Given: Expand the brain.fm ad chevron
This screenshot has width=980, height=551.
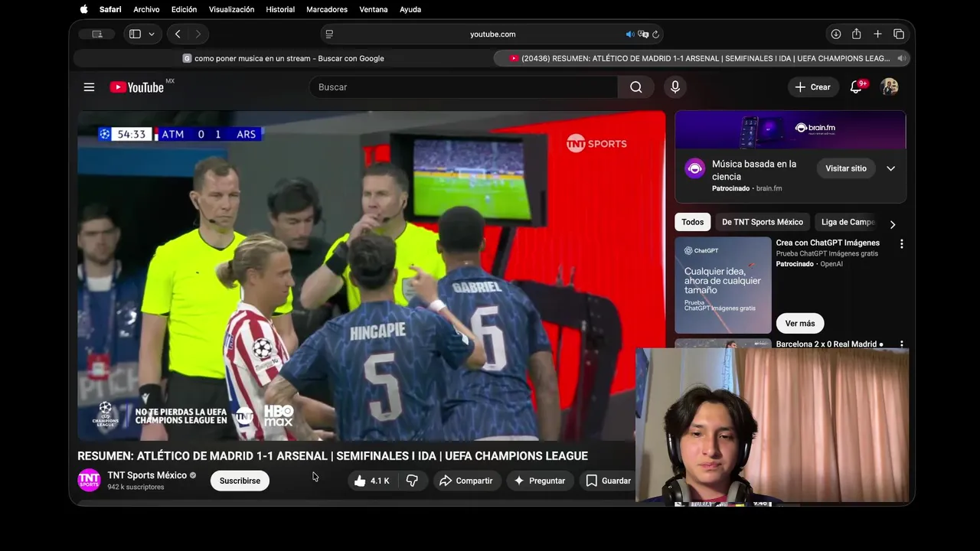Looking at the screenshot, I should [890, 168].
